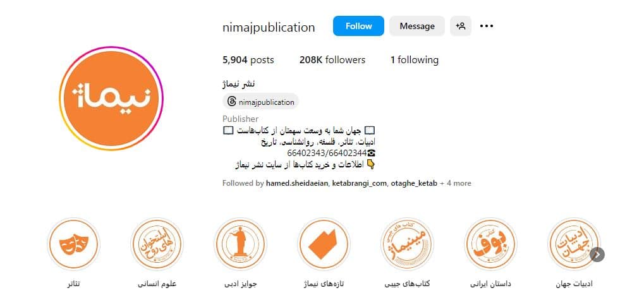Image resolution: width=644 pixels, height=307 pixels.
Task: Click the similar accounts person-plus icon
Action: pyautogui.click(x=461, y=26)
